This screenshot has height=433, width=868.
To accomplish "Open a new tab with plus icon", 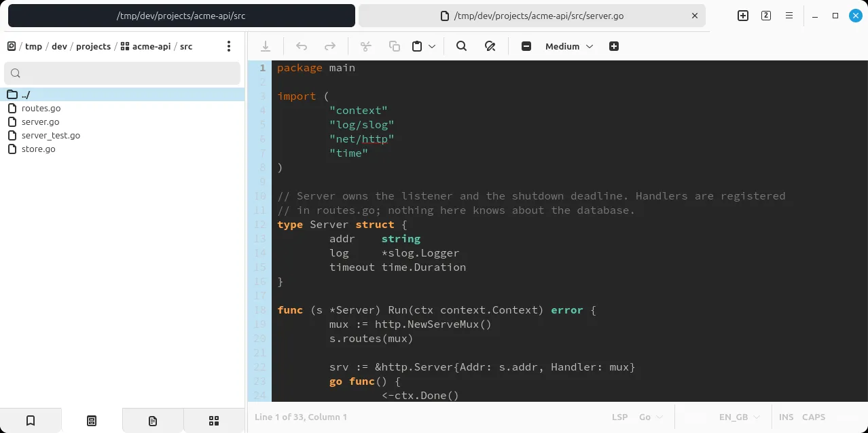I will point(743,16).
